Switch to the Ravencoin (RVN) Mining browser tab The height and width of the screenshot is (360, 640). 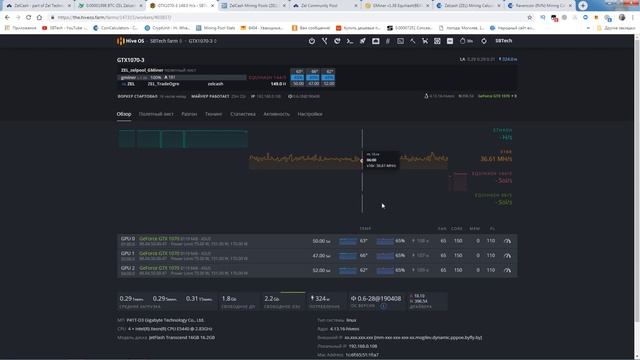(x=541, y=6)
